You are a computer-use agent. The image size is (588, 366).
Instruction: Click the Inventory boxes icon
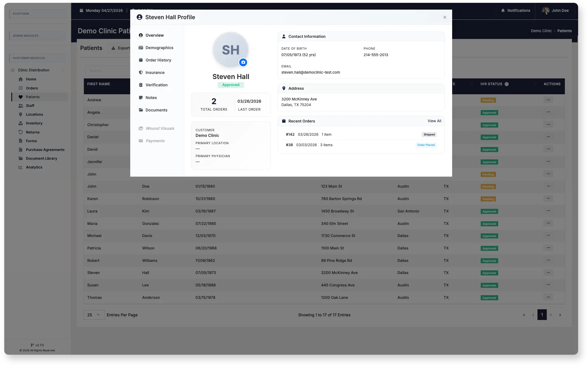click(x=21, y=123)
